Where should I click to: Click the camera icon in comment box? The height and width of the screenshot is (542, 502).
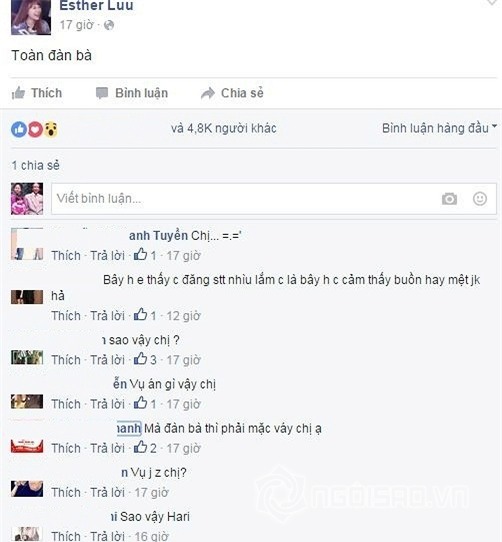coord(449,199)
